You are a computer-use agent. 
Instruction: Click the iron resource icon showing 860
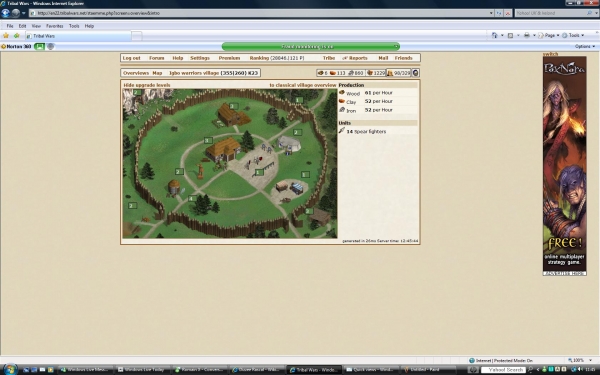point(351,73)
